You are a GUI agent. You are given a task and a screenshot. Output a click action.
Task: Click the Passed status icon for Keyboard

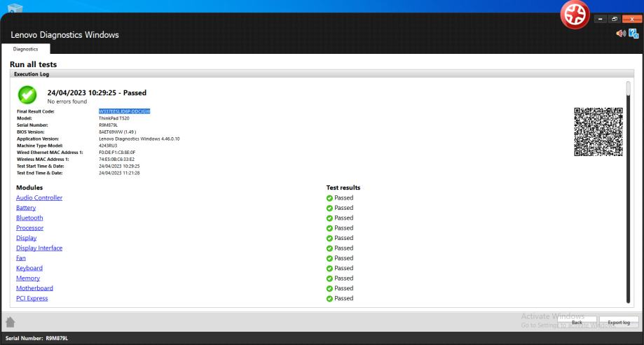(x=329, y=268)
